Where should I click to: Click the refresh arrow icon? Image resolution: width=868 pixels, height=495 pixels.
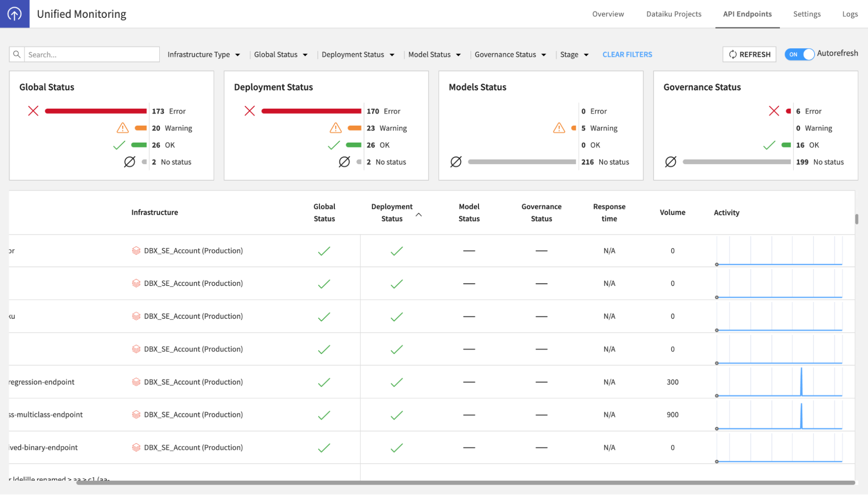[x=733, y=54]
